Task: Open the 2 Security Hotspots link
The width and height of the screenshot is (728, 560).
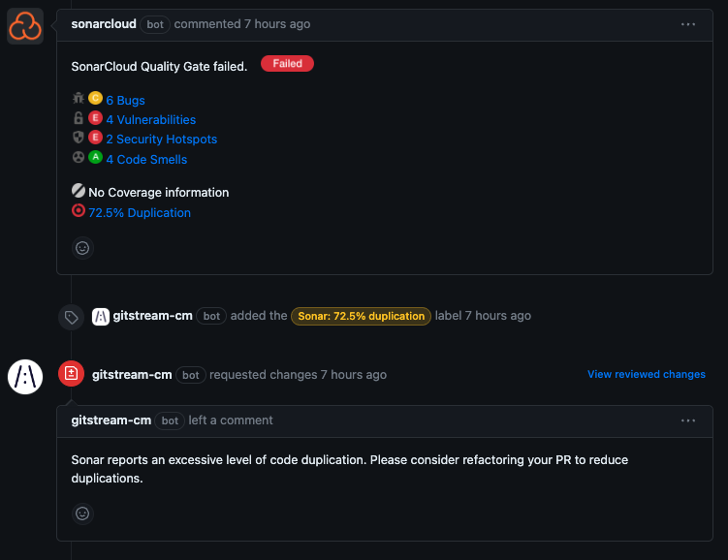Action: (x=162, y=140)
